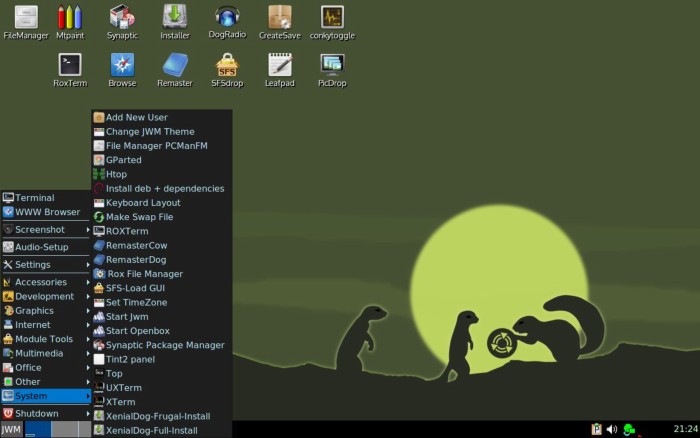Click the conkytoggle desktop icon
The height and width of the screenshot is (438, 700).
[x=332, y=22]
